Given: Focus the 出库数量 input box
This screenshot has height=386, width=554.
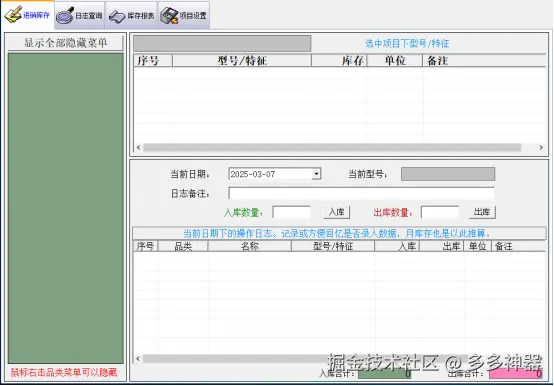Looking at the screenshot, I should (440, 212).
